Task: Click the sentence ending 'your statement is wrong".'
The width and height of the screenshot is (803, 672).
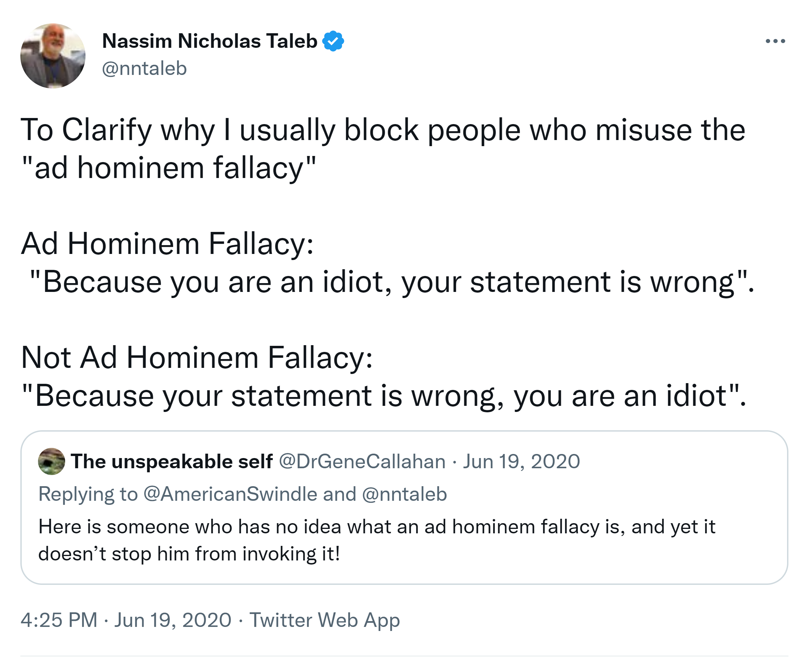Action: [391, 282]
